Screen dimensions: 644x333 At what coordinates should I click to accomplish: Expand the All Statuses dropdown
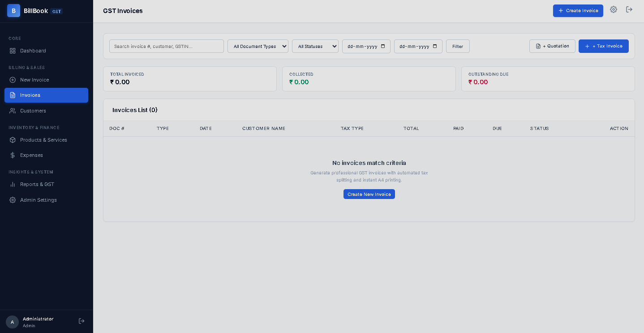pyautogui.click(x=315, y=46)
